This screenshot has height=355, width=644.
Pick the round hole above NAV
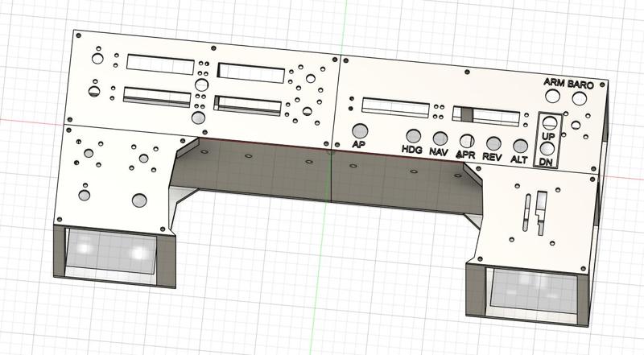[440, 138]
